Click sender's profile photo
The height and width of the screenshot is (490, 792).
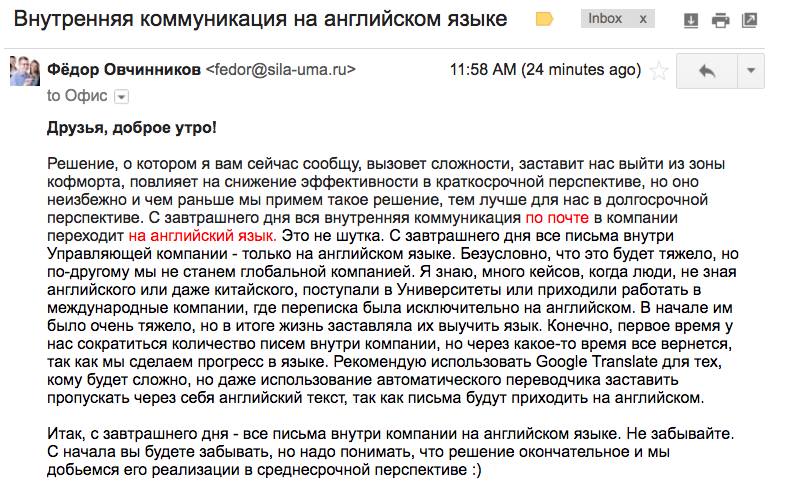(24, 72)
